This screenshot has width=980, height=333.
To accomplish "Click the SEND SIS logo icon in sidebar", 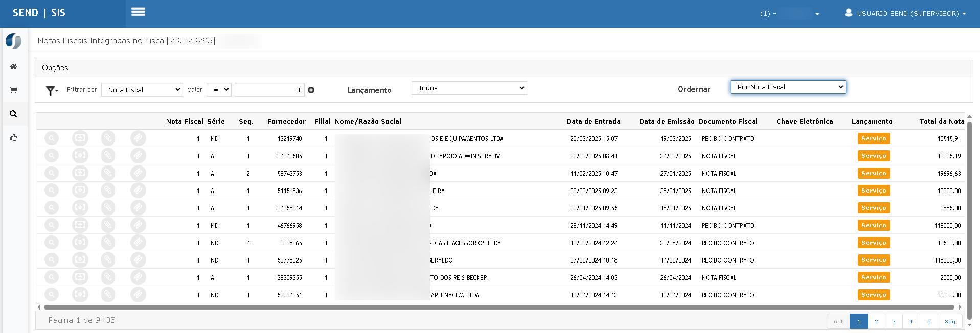I will pos(13,41).
